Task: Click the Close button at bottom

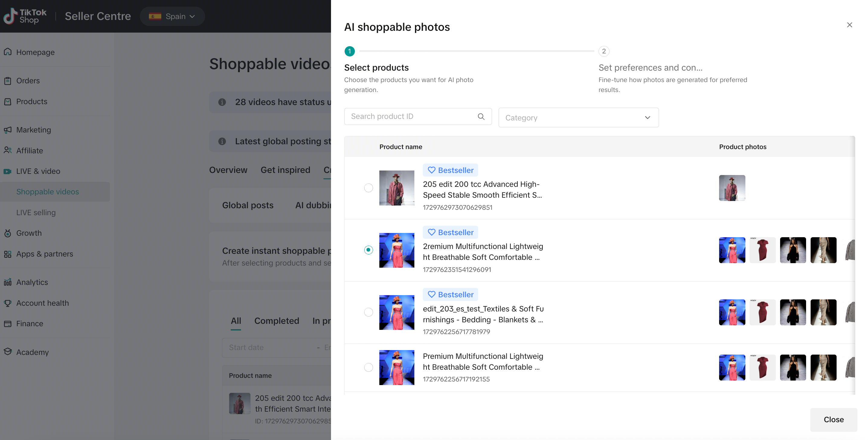Action: click(833, 419)
